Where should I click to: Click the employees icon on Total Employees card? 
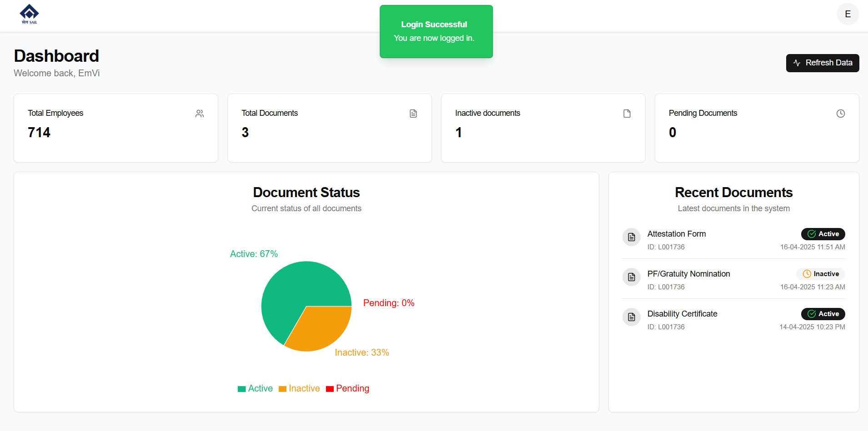[x=200, y=114]
